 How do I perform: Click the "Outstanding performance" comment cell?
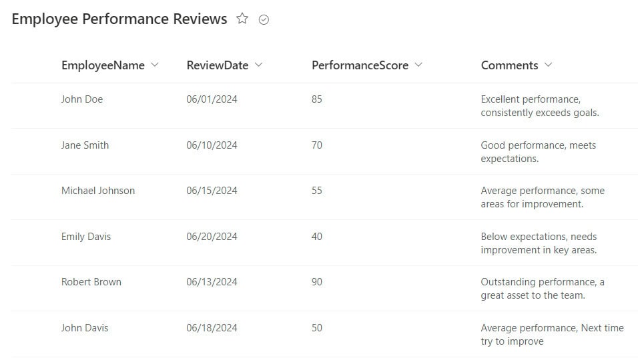pyautogui.click(x=543, y=289)
